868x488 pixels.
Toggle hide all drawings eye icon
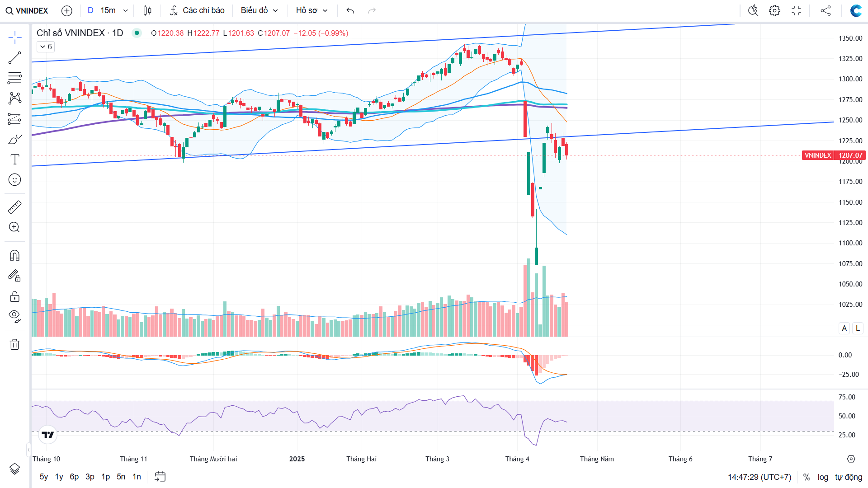(x=14, y=316)
